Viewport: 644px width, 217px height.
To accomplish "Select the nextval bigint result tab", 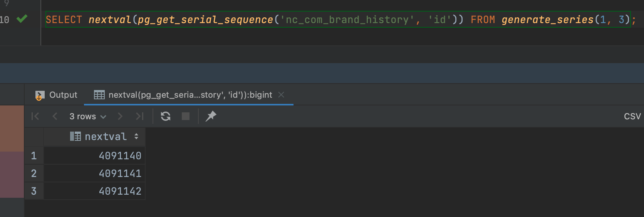I will pyautogui.click(x=184, y=95).
